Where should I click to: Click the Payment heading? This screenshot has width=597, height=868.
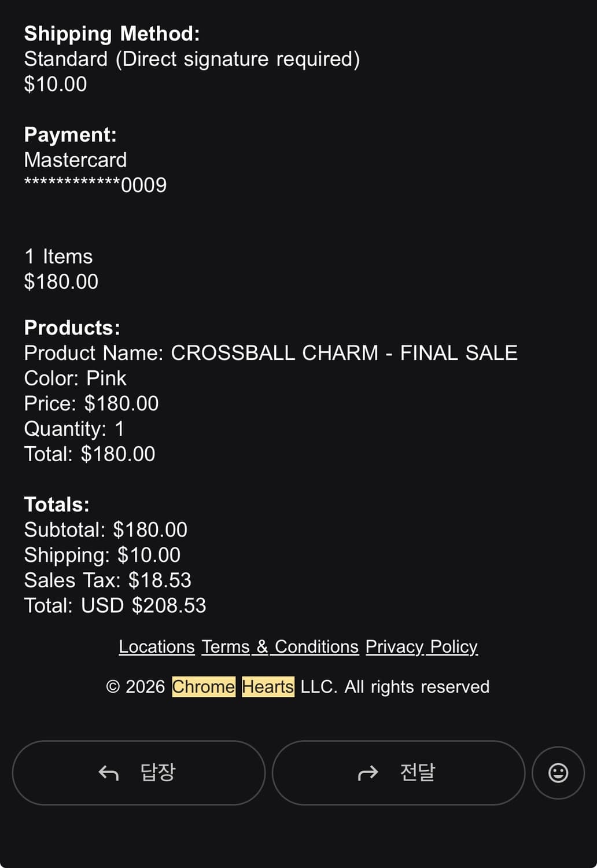coord(70,135)
